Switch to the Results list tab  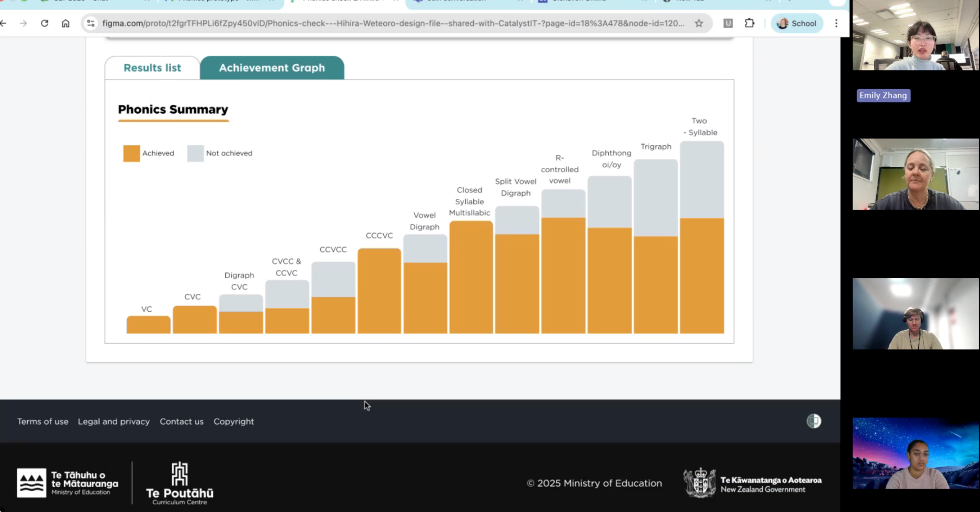[x=152, y=68]
